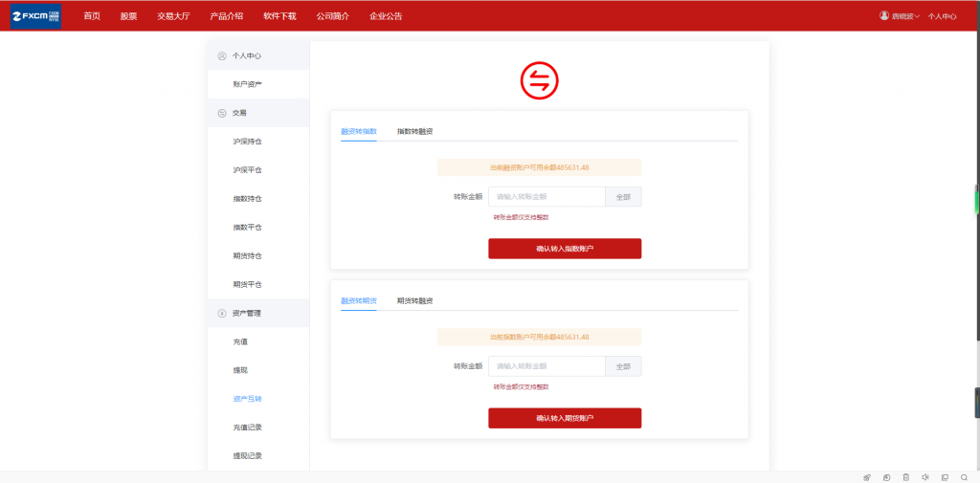The width and height of the screenshot is (980, 483).
Task: Mute sound via speaker icon in bottom bar
Action: 925,477
